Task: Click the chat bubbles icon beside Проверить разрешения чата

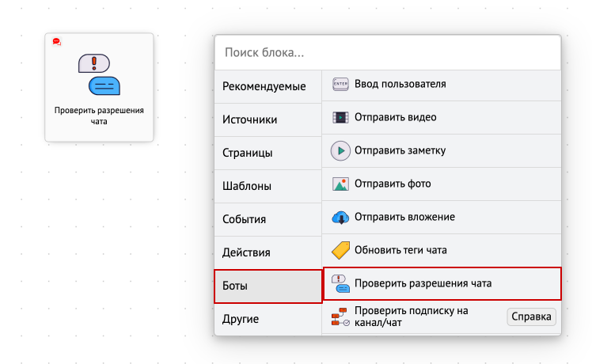Action: pos(340,283)
